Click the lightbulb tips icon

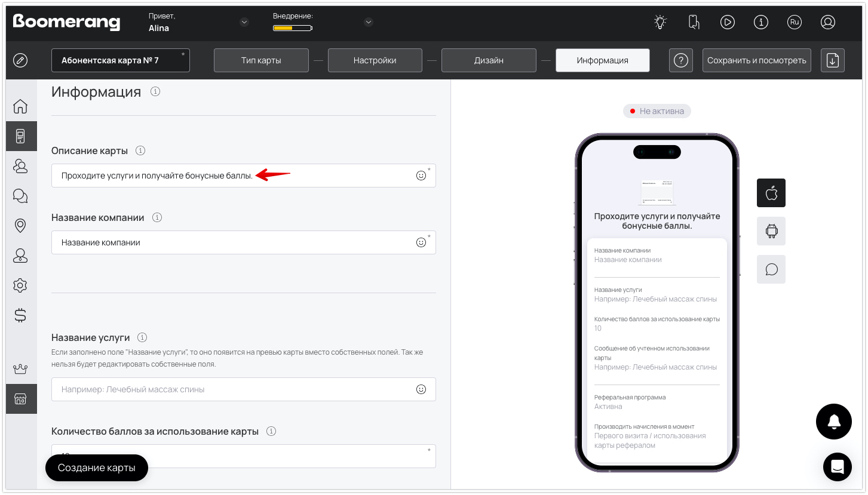[x=660, y=22]
